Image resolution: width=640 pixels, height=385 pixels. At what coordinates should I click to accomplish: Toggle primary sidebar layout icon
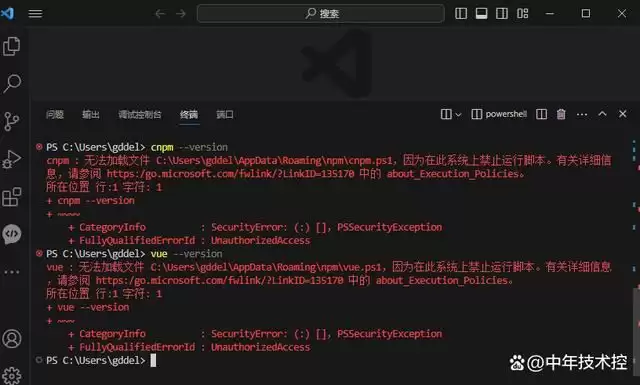click(x=461, y=13)
